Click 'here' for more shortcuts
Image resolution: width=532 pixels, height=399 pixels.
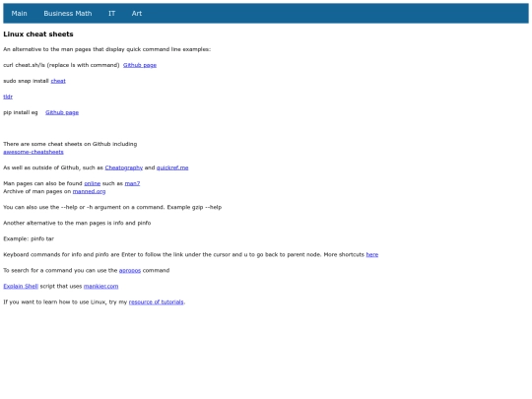tap(372, 254)
